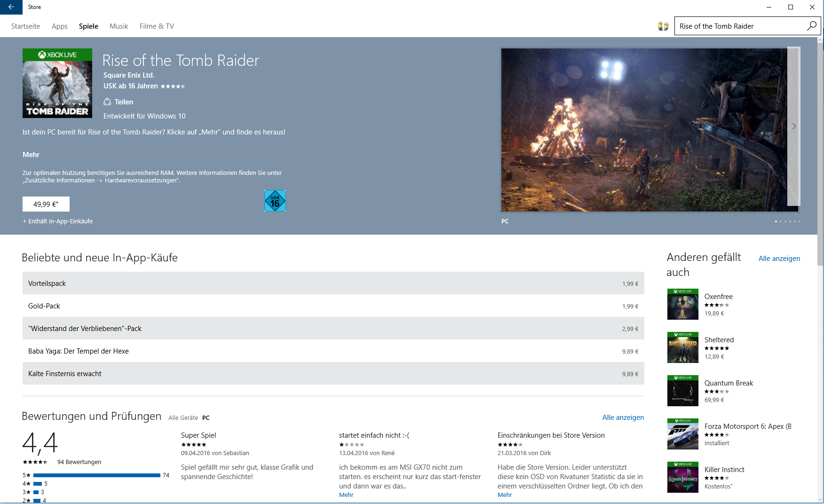
Task: Switch to the Startseite tab
Action: pyautogui.click(x=25, y=26)
